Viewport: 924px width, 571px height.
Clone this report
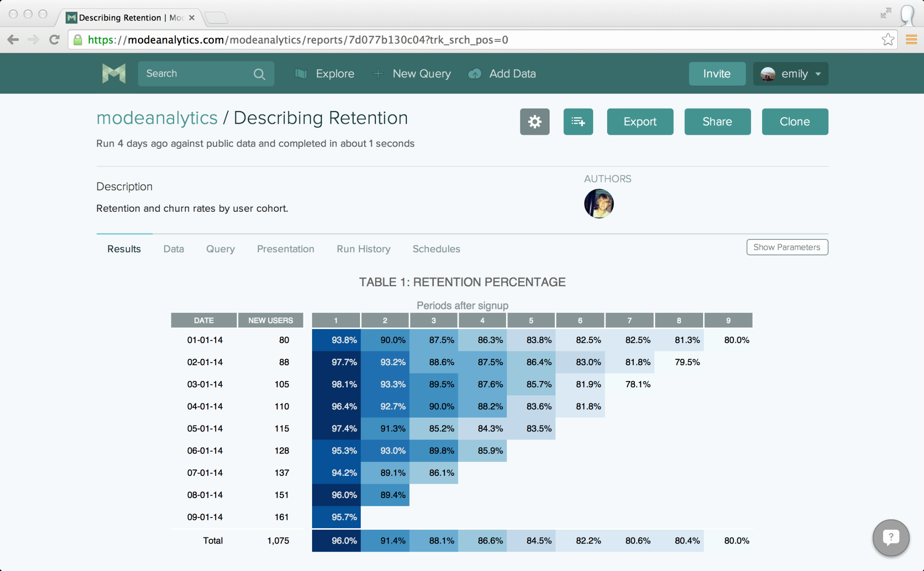coord(795,122)
